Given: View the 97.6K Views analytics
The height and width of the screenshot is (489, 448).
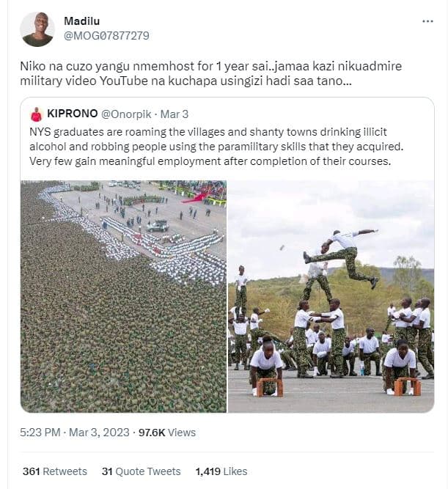Looking at the screenshot, I should (167, 433).
